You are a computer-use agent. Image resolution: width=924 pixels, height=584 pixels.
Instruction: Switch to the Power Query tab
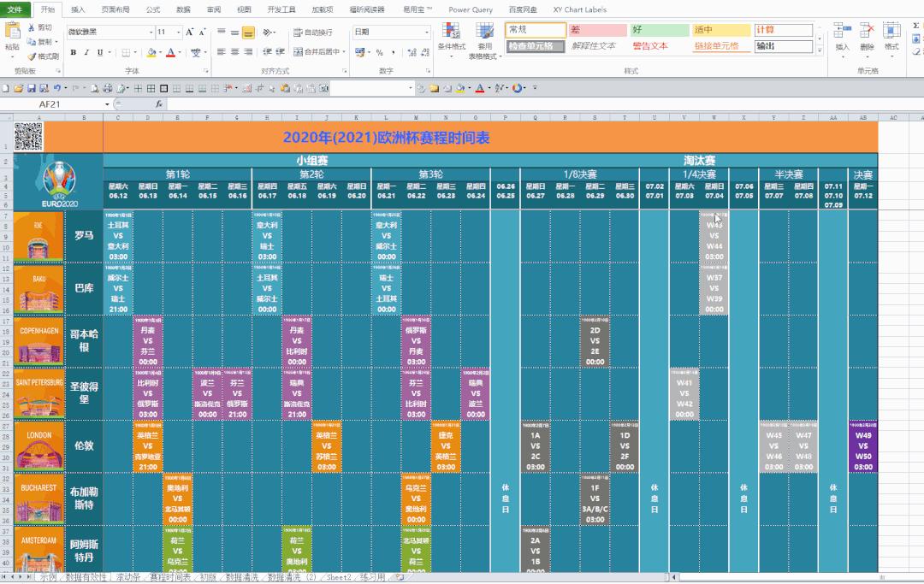point(471,9)
